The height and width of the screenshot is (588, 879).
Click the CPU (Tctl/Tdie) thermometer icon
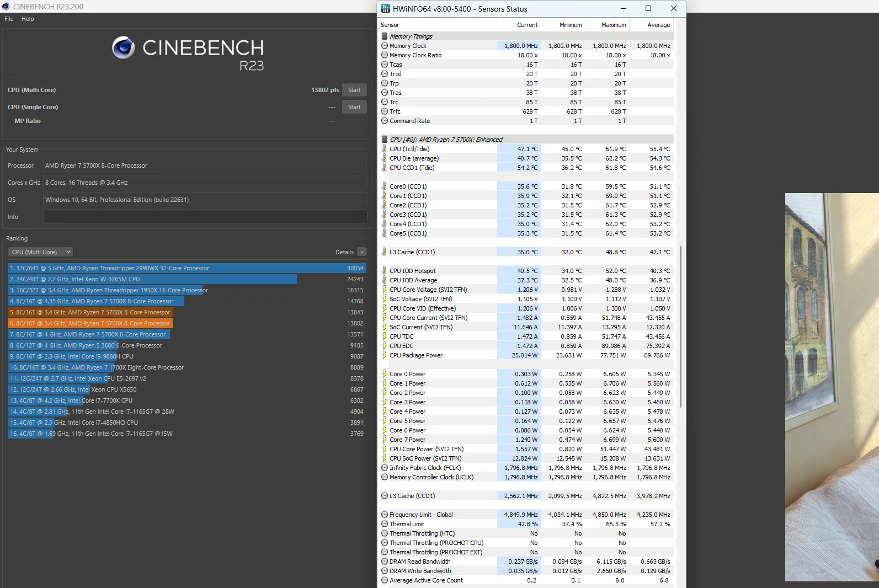(x=385, y=149)
